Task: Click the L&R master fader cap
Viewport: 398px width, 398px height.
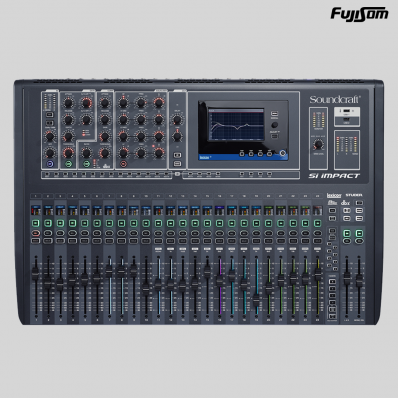Action: coord(347,278)
